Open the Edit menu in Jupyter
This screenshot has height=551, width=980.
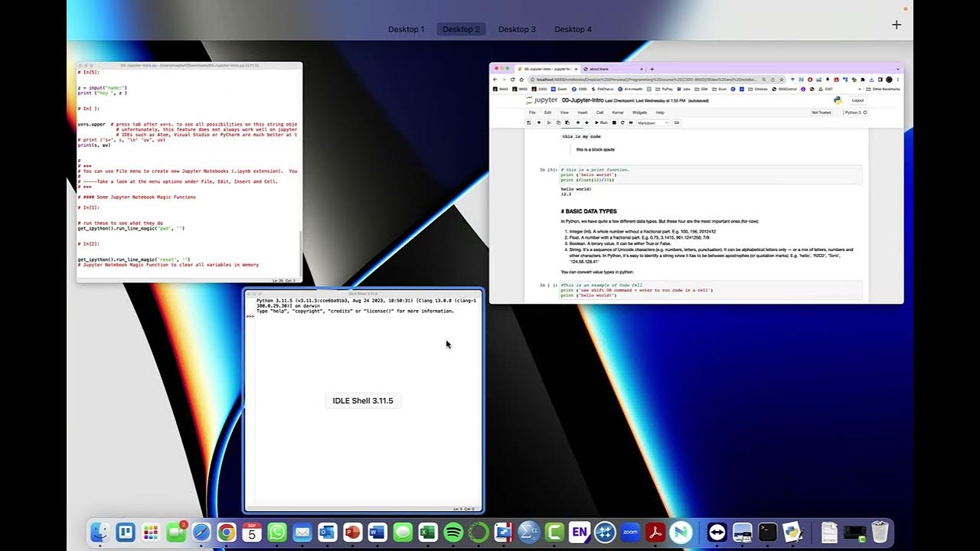tap(547, 112)
